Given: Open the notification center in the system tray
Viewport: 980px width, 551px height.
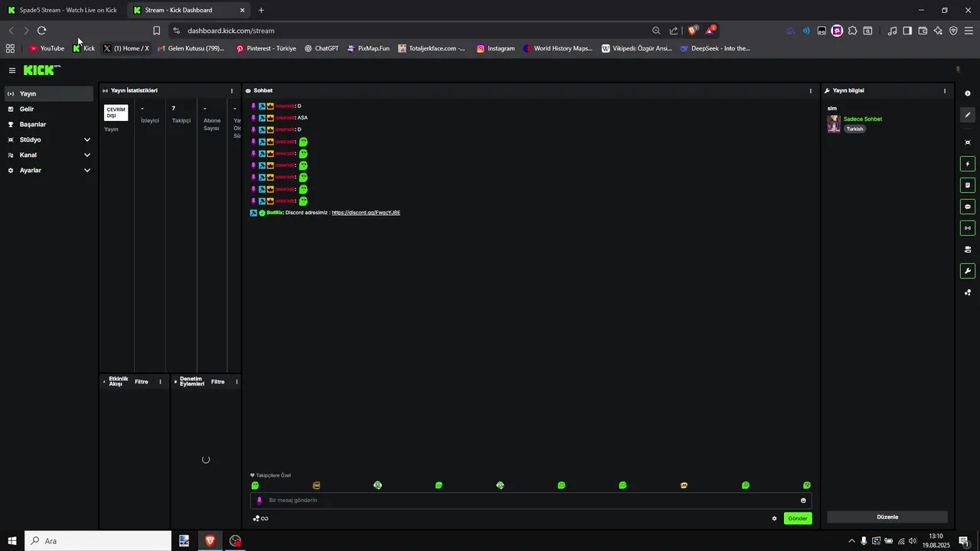Looking at the screenshot, I should [964, 541].
